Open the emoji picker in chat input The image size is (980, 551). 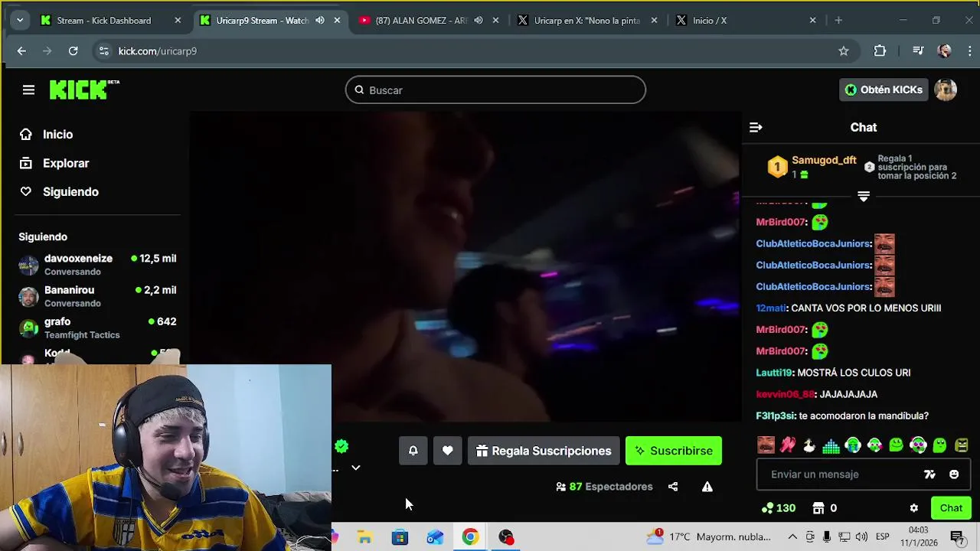pos(954,474)
